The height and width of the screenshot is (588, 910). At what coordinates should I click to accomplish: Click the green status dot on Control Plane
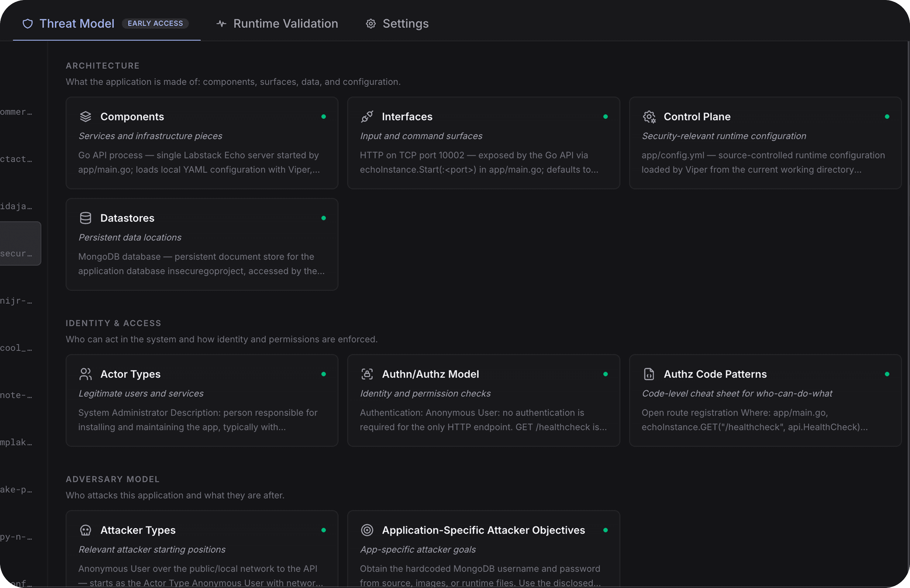coord(887,117)
